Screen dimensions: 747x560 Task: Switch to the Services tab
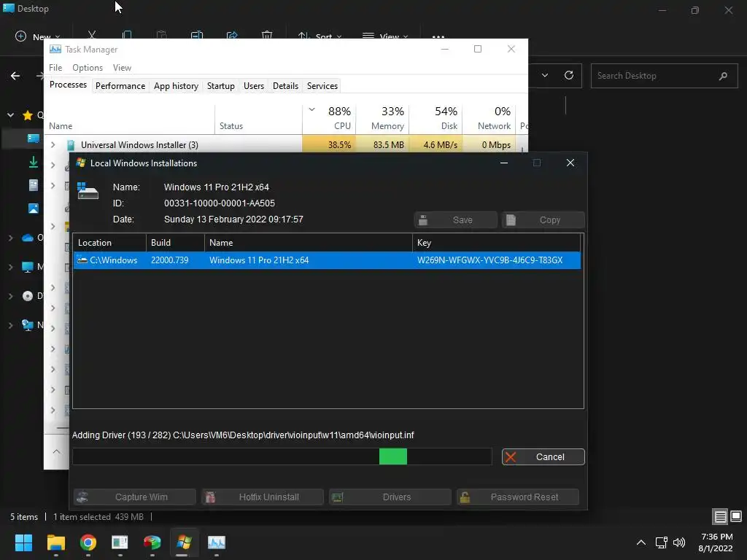(x=322, y=86)
